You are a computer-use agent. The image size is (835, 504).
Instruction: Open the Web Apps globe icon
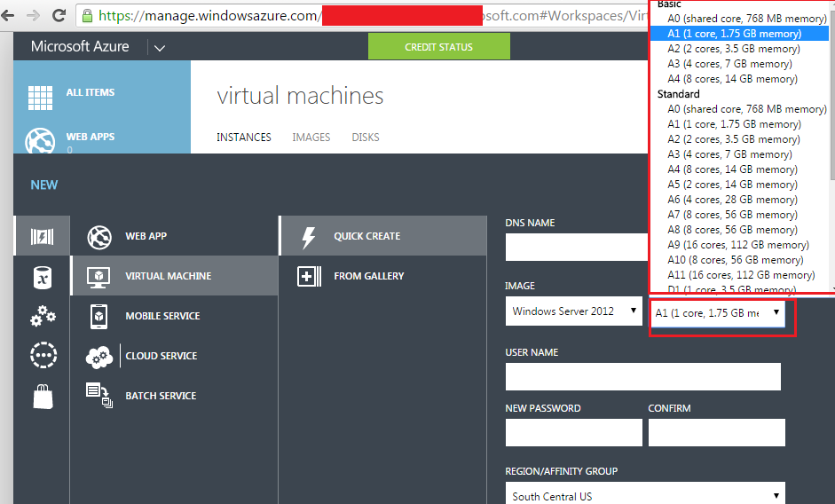(x=40, y=141)
